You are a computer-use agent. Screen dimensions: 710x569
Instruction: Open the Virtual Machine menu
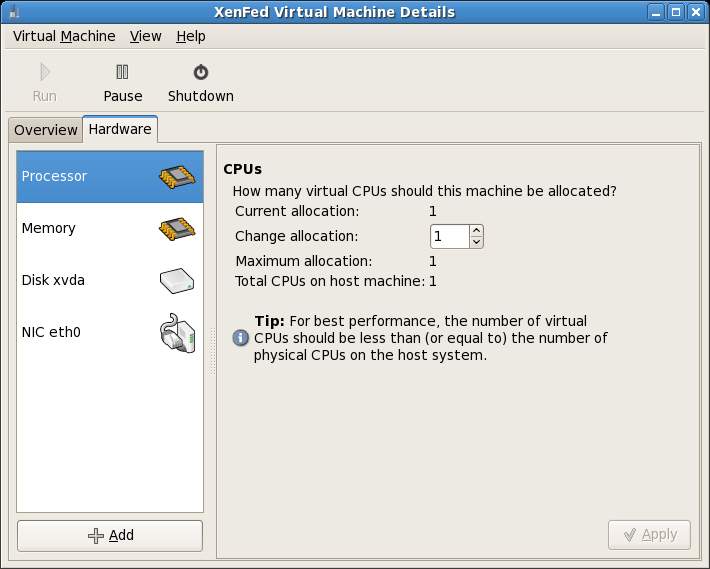pos(64,36)
